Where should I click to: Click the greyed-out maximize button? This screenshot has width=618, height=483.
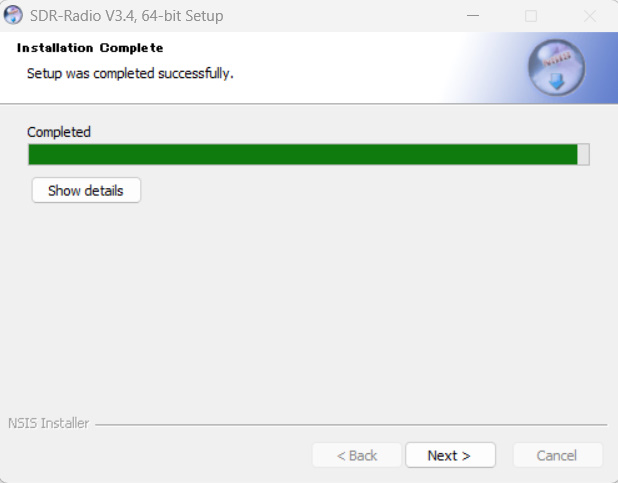point(531,16)
